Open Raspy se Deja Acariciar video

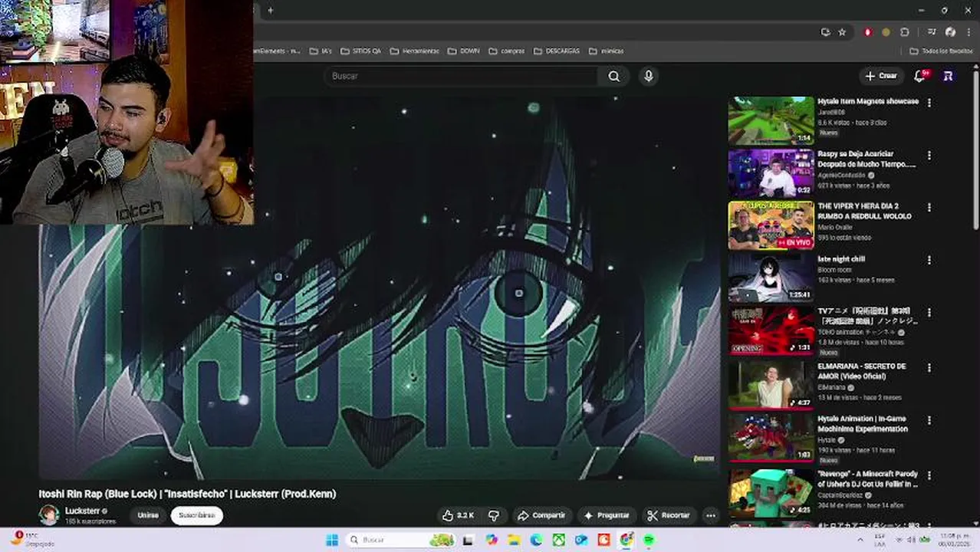point(771,173)
